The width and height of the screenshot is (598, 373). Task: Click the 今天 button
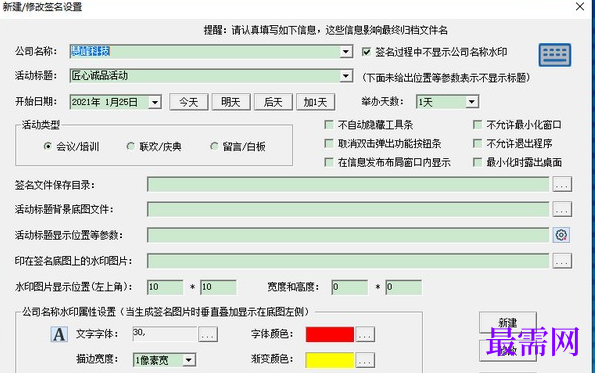189,102
